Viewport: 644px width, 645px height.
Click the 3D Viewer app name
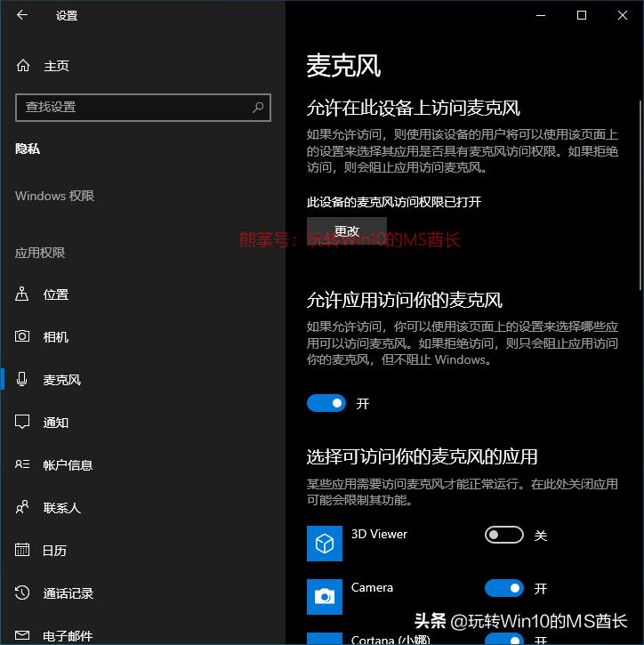tap(379, 534)
